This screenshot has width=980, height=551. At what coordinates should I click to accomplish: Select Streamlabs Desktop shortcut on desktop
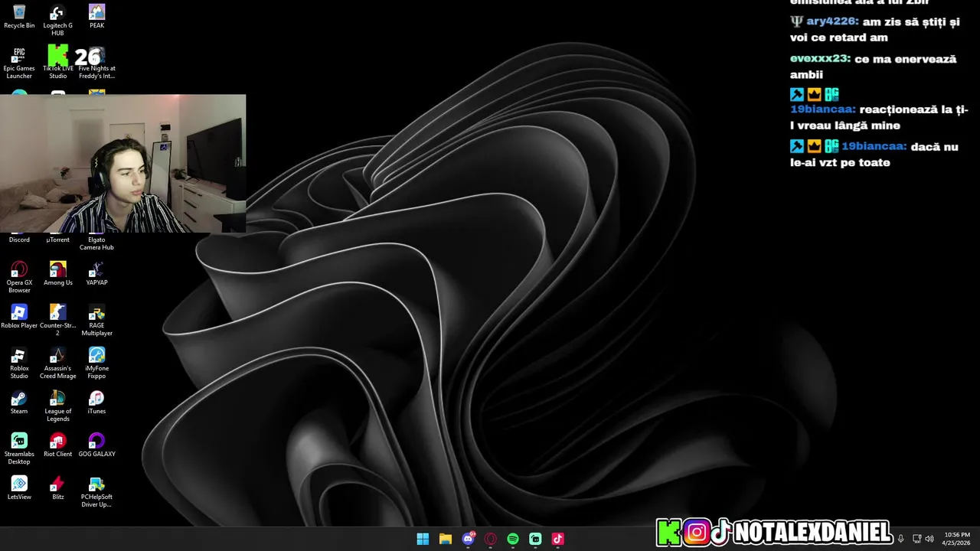pos(19,448)
